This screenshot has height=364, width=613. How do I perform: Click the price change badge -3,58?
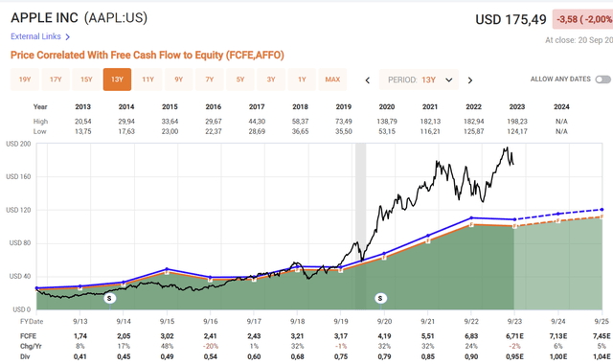(583, 19)
